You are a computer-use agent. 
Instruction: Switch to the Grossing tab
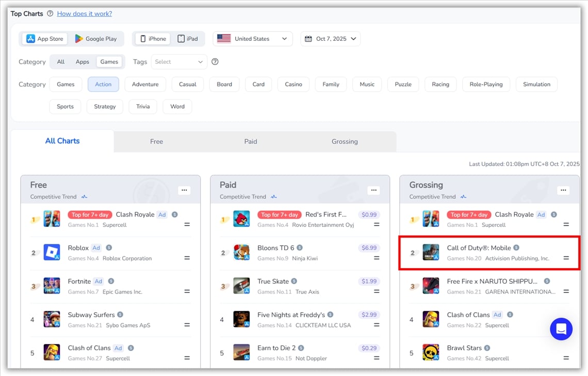345,141
